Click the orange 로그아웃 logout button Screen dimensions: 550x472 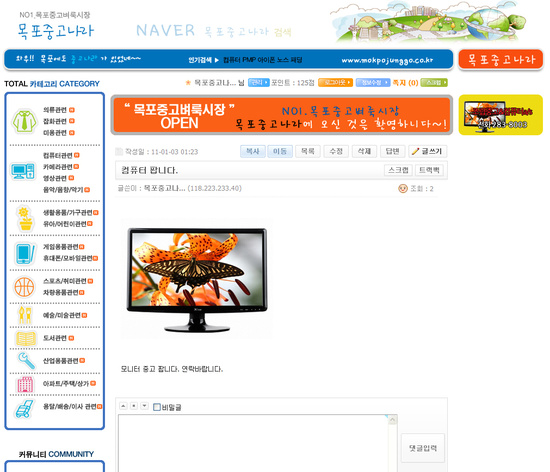coord(335,82)
